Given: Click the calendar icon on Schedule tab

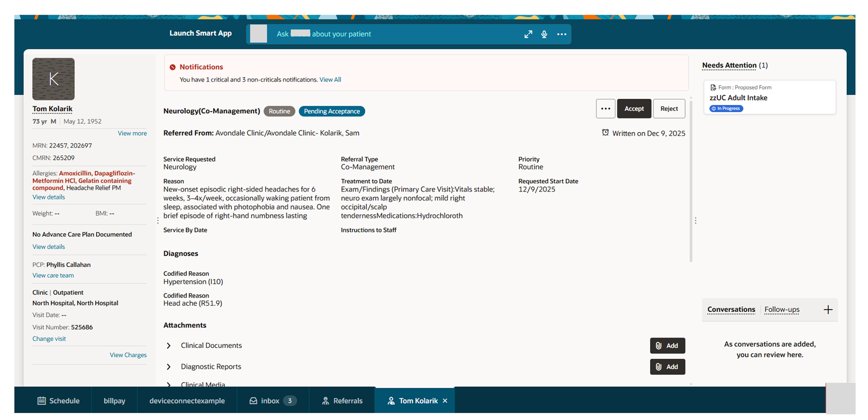Looking at the screenshot, I should coord(41,401).
